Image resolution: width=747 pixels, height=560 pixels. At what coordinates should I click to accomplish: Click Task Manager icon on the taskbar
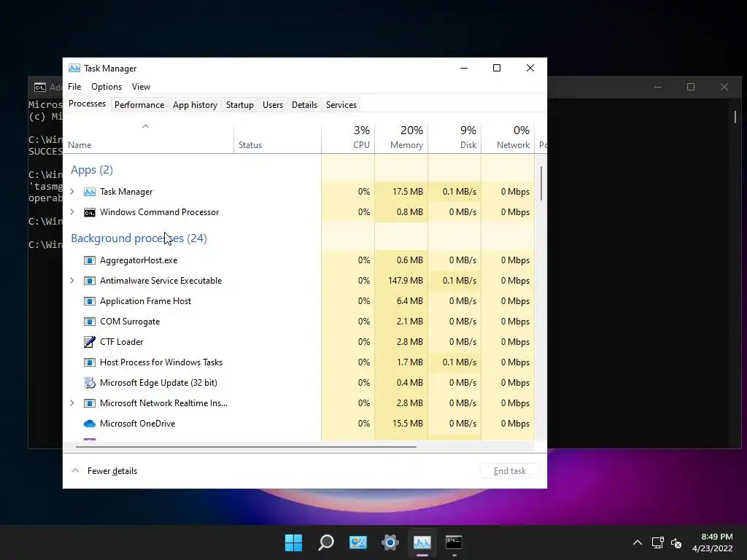click(422, 542)
